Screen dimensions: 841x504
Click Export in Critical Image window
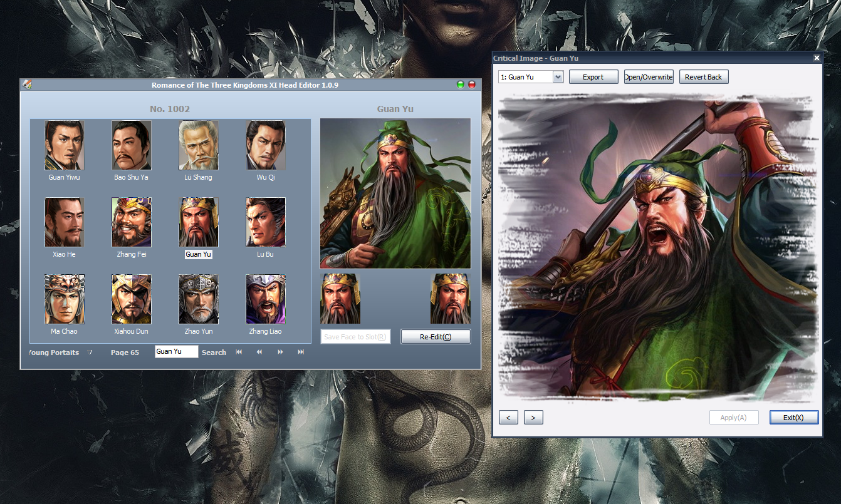[x=593, y=77]
